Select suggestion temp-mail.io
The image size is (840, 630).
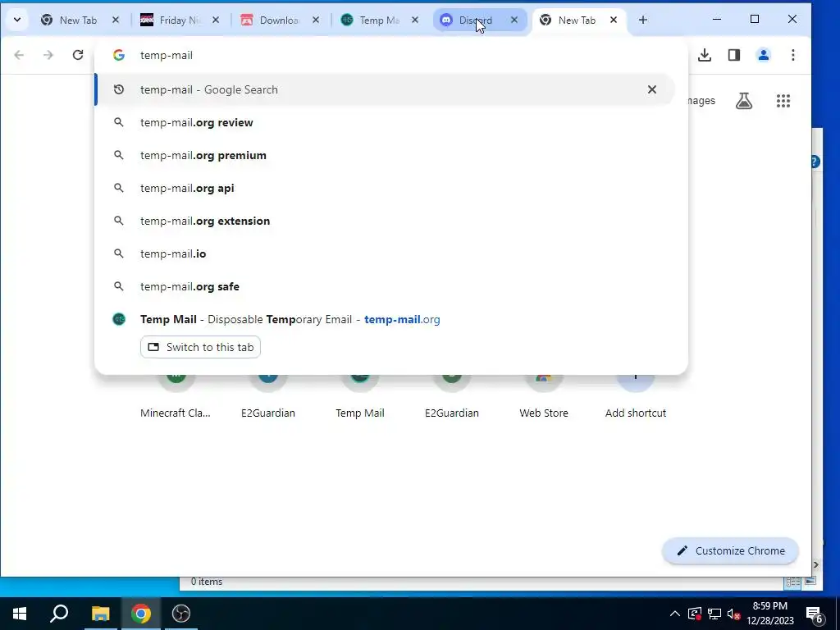coord(385,253)
